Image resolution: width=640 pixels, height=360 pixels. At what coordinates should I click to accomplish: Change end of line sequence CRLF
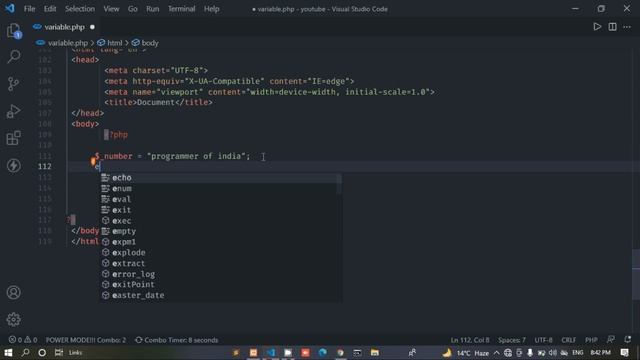(x=568, y=340)
